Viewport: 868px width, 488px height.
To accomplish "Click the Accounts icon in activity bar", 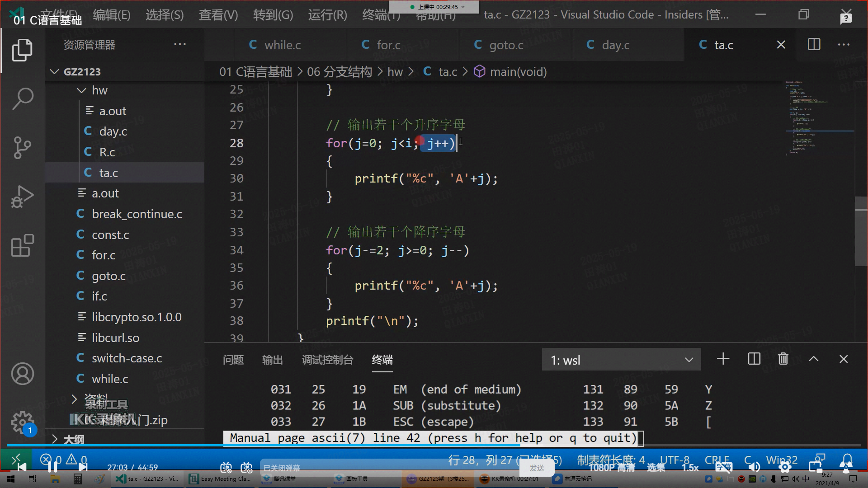I will tap(22, 374).
